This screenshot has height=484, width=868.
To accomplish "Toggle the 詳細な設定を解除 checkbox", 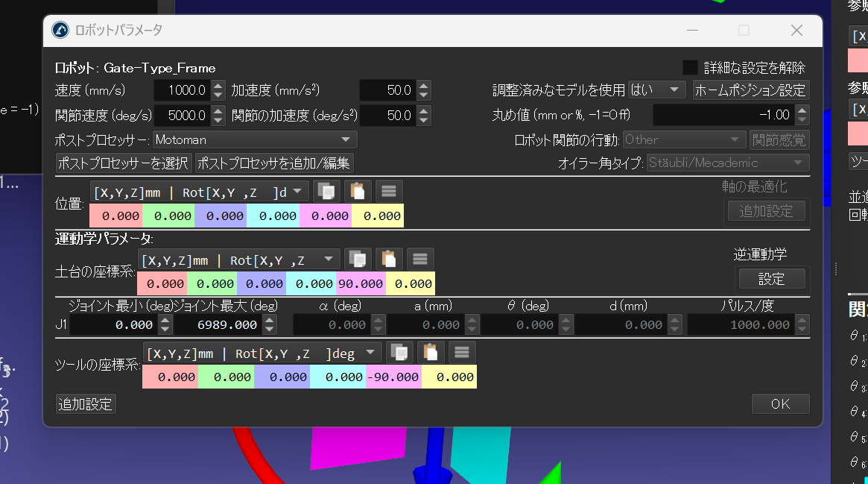I will click(690, 68).
